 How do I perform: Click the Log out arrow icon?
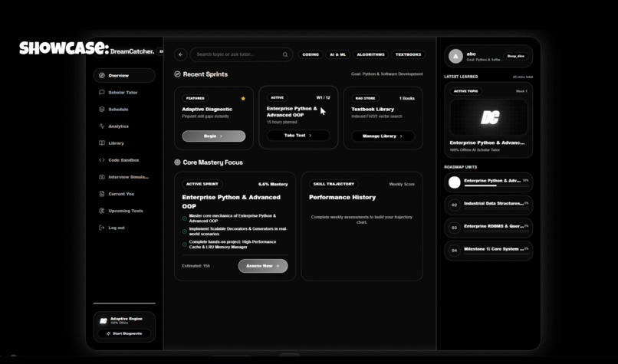click(102, 228)
